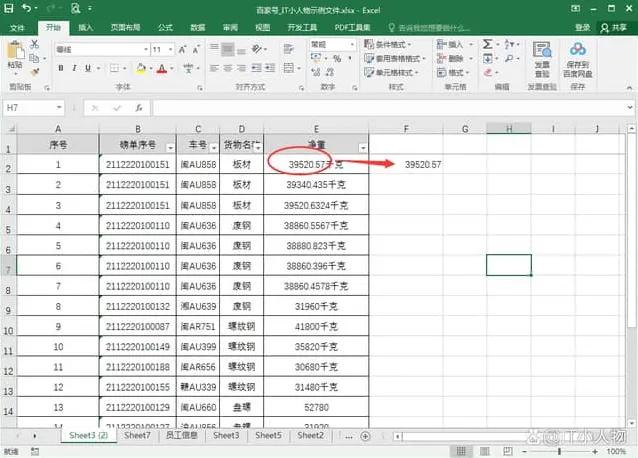Switch to the Formulas tab
The width and height of the screenshot is (638, 458).
tap(165, 28)
